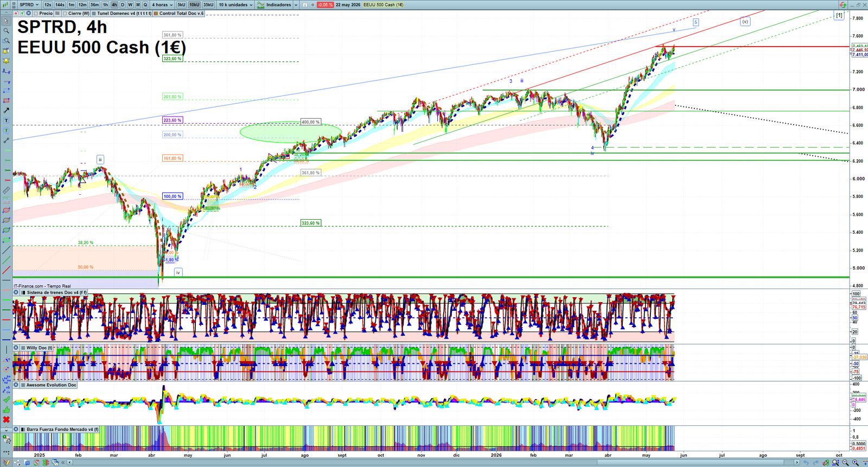Click the Sistema de trenes Doc v4 label
The image size is (868, 467).
click(57, 292)
